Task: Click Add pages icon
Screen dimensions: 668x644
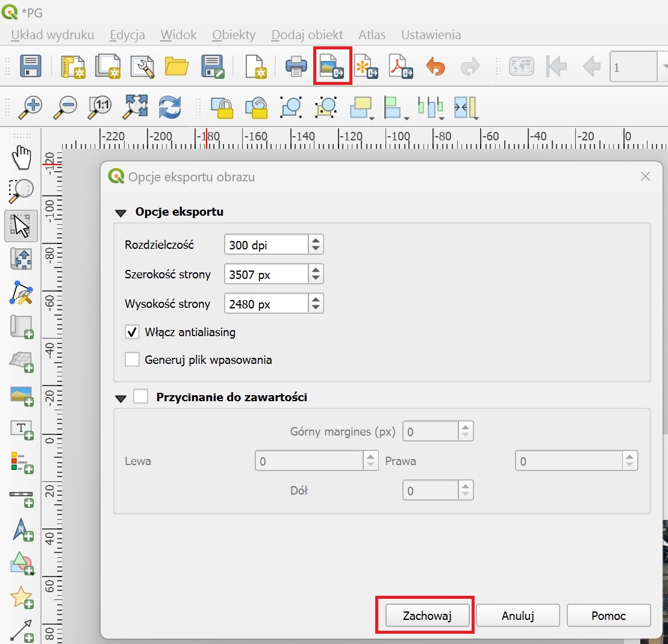Action: click(256, 66)
